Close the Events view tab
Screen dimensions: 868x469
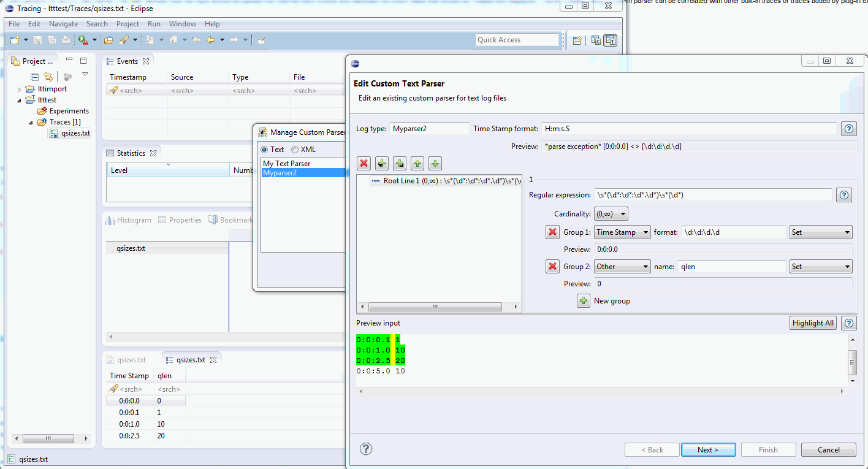(146, 61)
